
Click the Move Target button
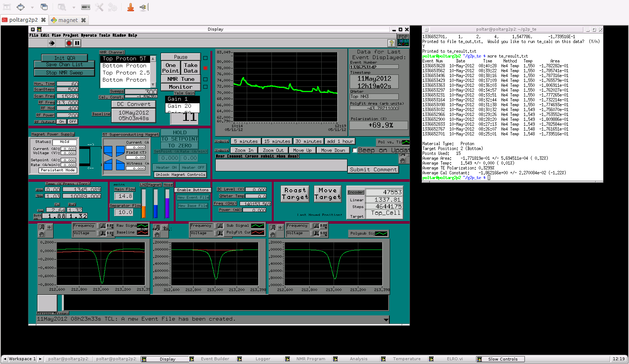(327, 194)
